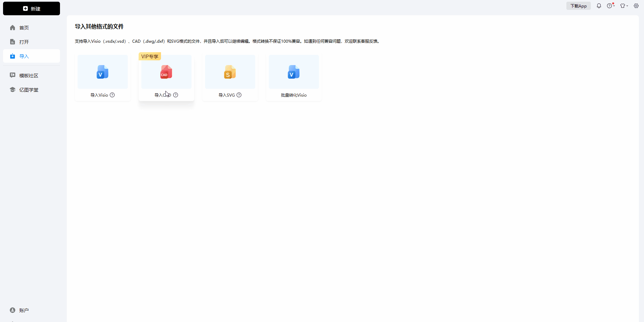
Task: Click the 新建 button
Action: click(32, 8)
